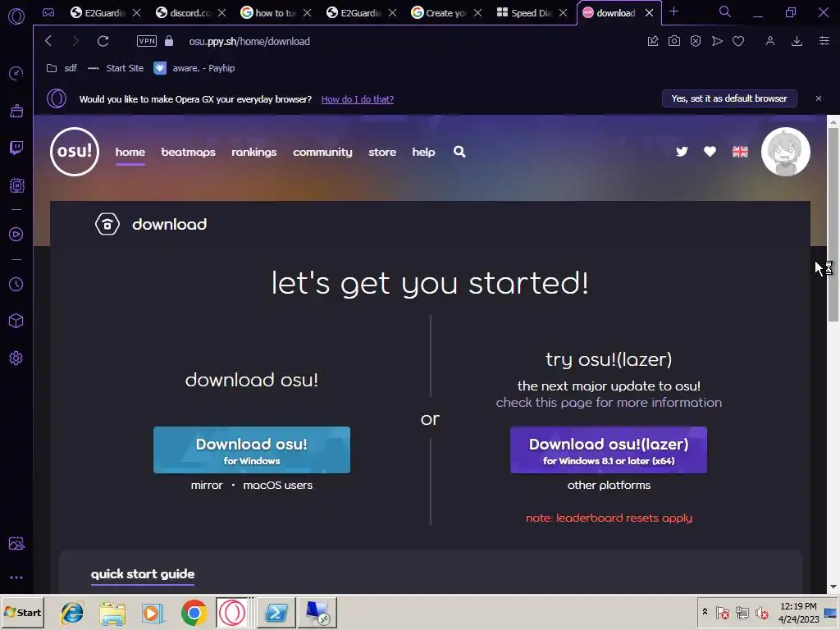
Task: Click the support osu! heart icon
Action: 710,152
